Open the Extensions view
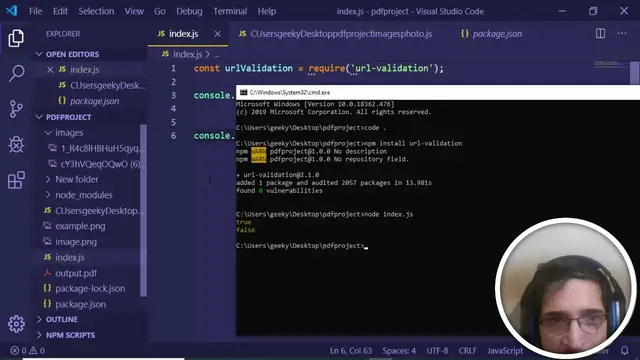 (x=16, y=180)
